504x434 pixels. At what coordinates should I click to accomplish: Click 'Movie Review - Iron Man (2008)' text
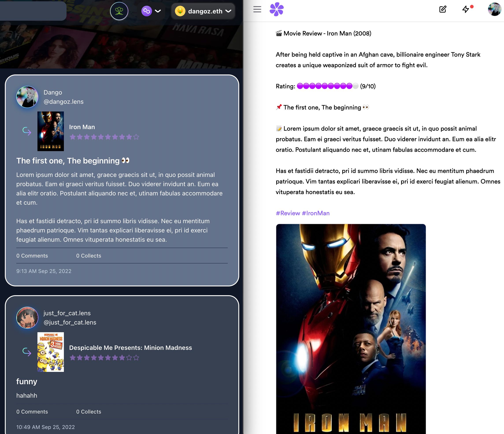(x=327, y=33)
